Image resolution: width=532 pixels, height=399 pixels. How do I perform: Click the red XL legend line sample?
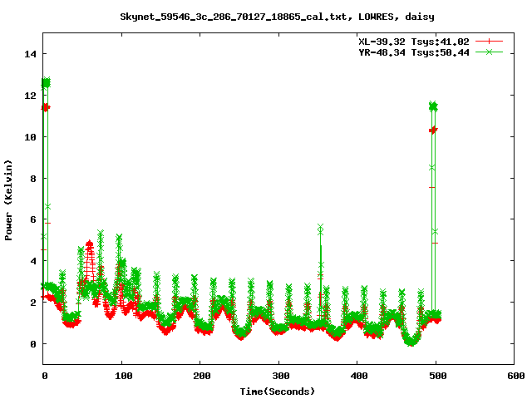tap(489, 42)
